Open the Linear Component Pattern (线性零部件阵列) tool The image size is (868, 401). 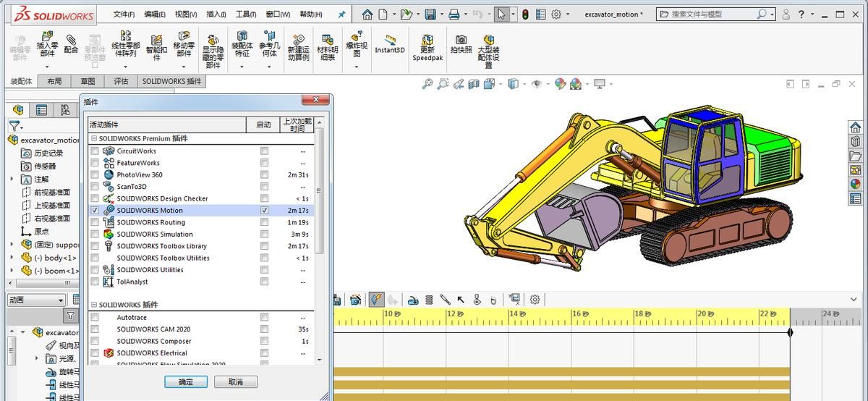[x=124, y=44]
